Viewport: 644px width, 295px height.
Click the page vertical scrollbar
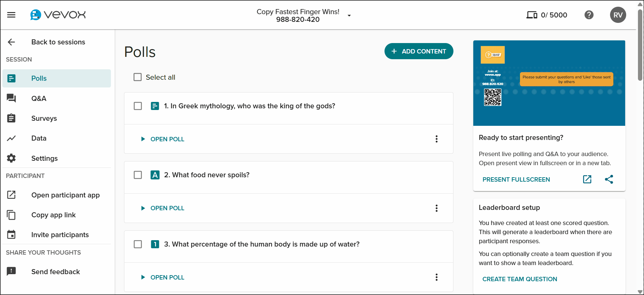click(x=640, y=45)
